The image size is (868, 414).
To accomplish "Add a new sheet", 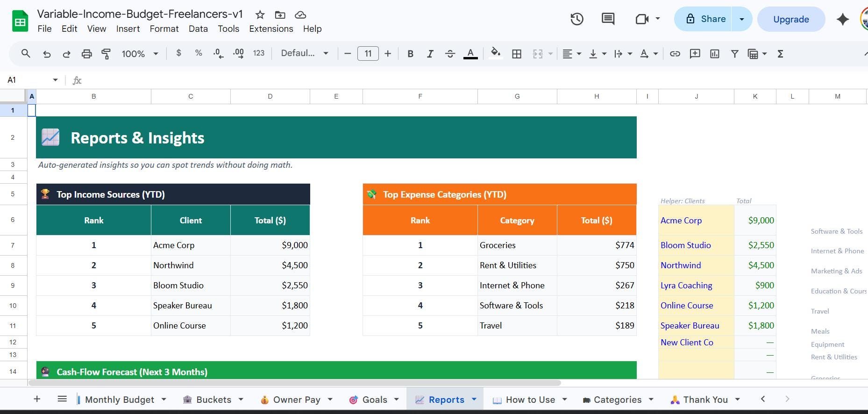I will [37, 399].
